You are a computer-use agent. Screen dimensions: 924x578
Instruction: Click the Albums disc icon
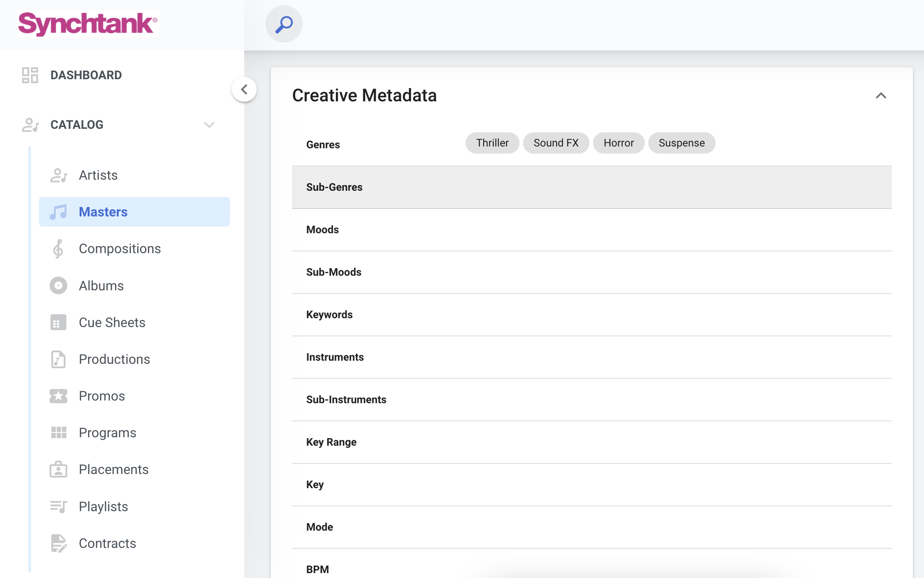(58, 286)
